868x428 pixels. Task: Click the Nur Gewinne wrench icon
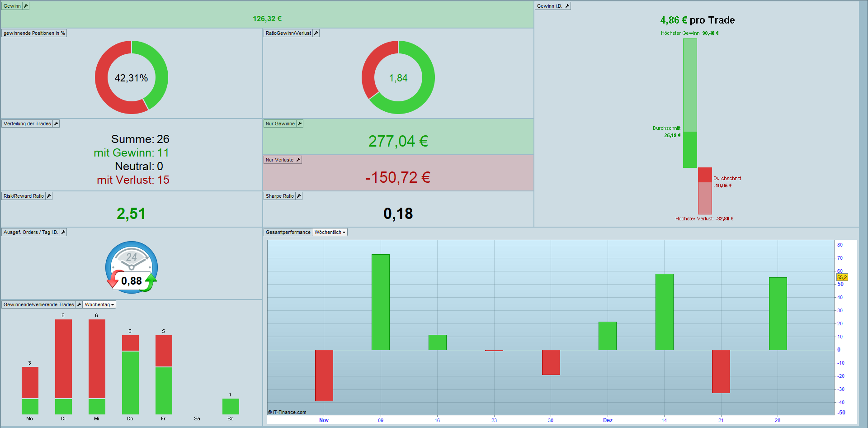coord(300,124)
